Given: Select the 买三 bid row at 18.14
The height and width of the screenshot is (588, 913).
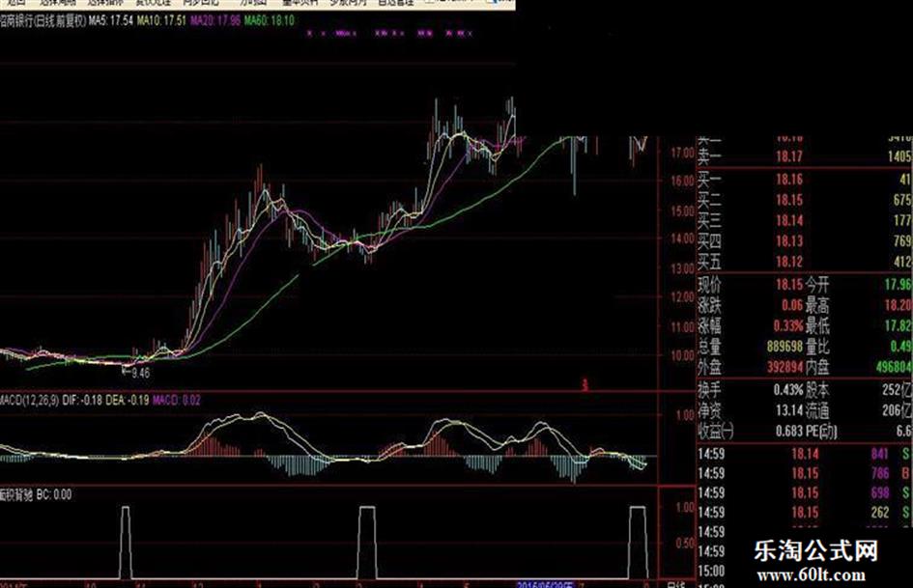Looking at the screenshot, I should coord(804,221).
